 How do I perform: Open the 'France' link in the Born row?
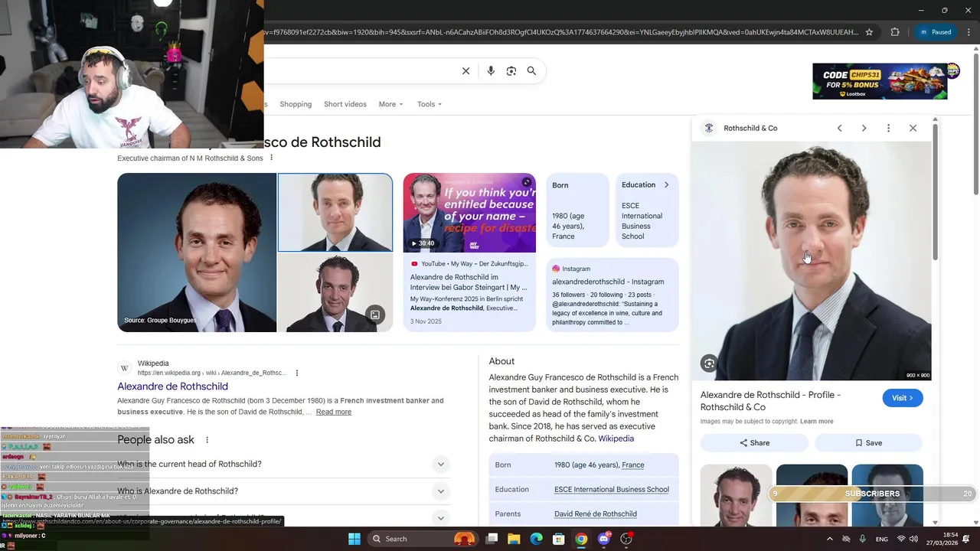[x=632, y=465]
